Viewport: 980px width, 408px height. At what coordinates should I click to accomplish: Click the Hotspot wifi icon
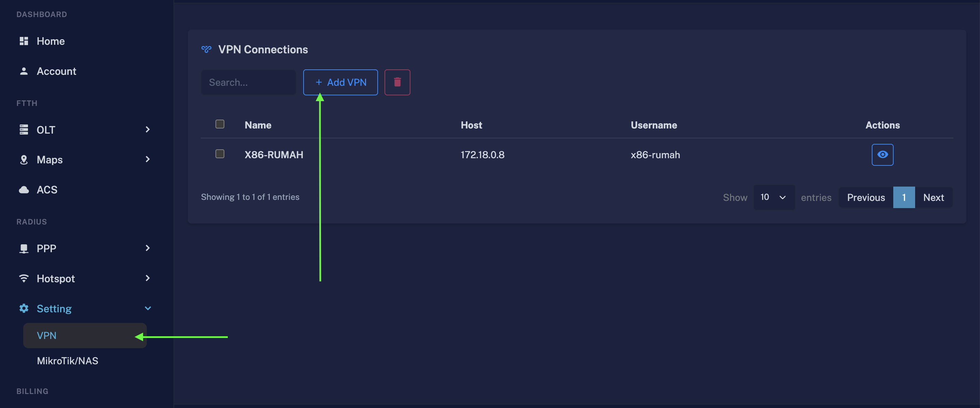[x=24, y=278]
